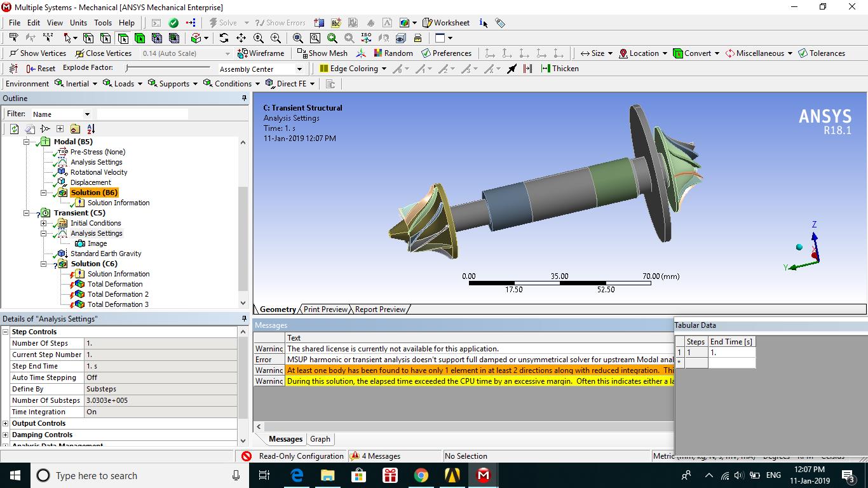Image resolution: width=868 pixels, height=488 pixels.
Task: Toggle Wireframe display mode
Action: (x=261, y=53)
